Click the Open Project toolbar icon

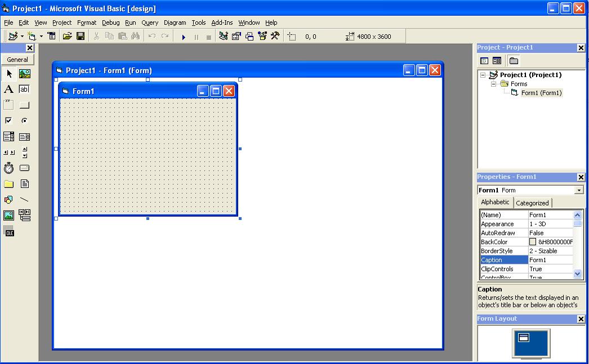point(67,36)
